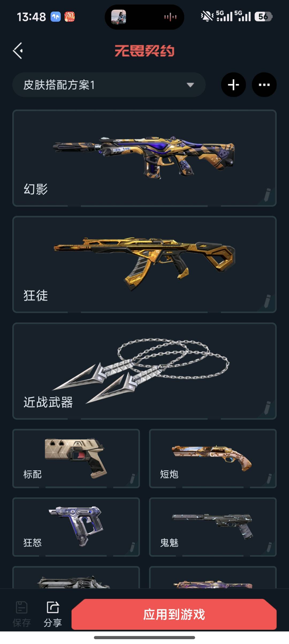
Task: Edit the 短炮 skin pencil icon
Action: tap(269, 478)
